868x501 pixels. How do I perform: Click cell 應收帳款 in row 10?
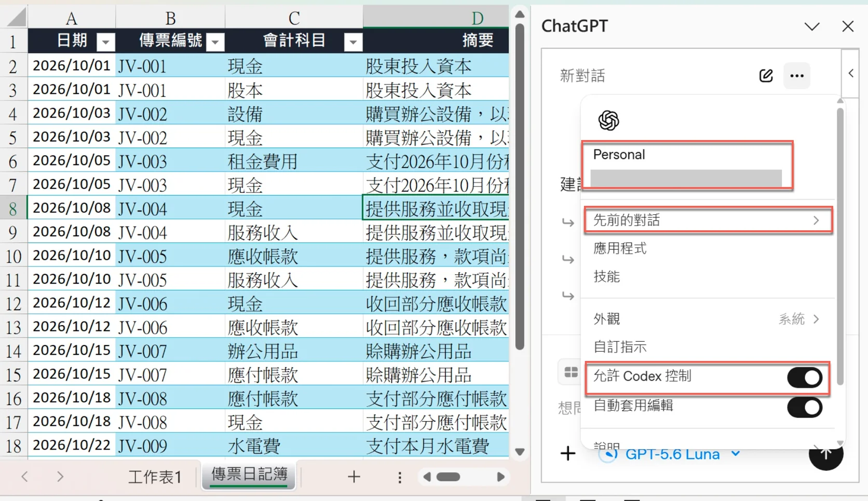pos(294,256)
